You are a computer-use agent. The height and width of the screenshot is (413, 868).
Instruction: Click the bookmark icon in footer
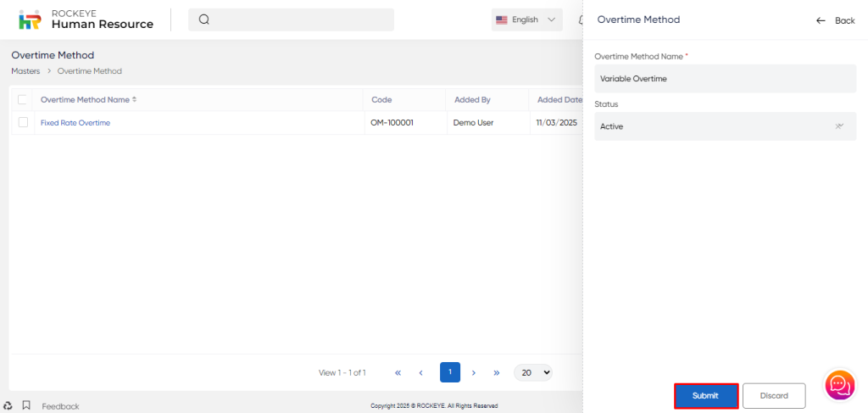pyautogui.click(x=26, y=406)
